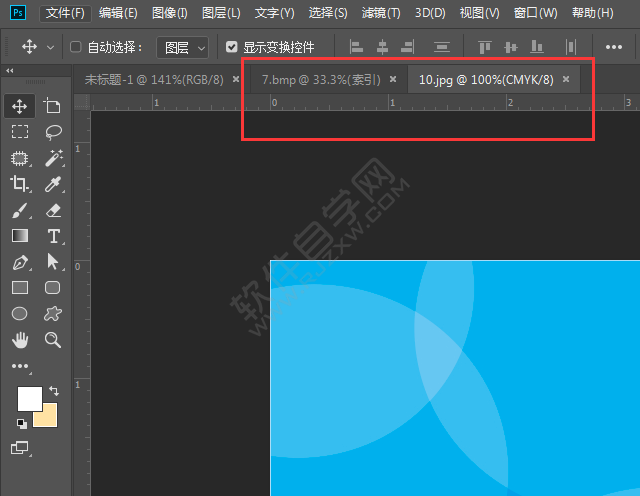Align vertical centers in options bar
Viewport: 640px width, 496px height.
click(511, 47)
